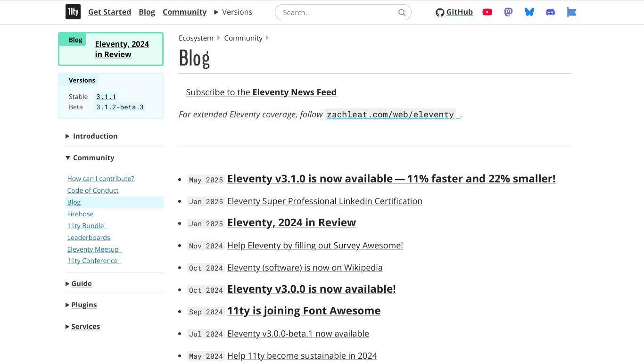Viewport: 644px width, 362px height.
Task: Open 'Help Eleventy by filling out Survey Awesome!' post
Action: [315, 246]
